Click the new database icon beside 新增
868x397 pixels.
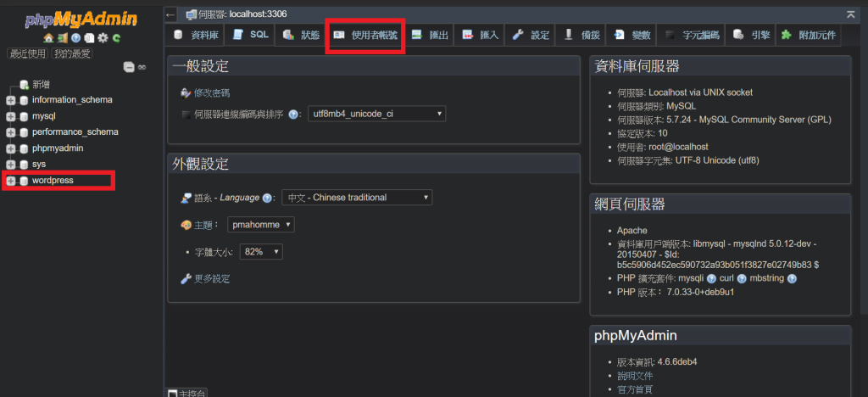24,85
